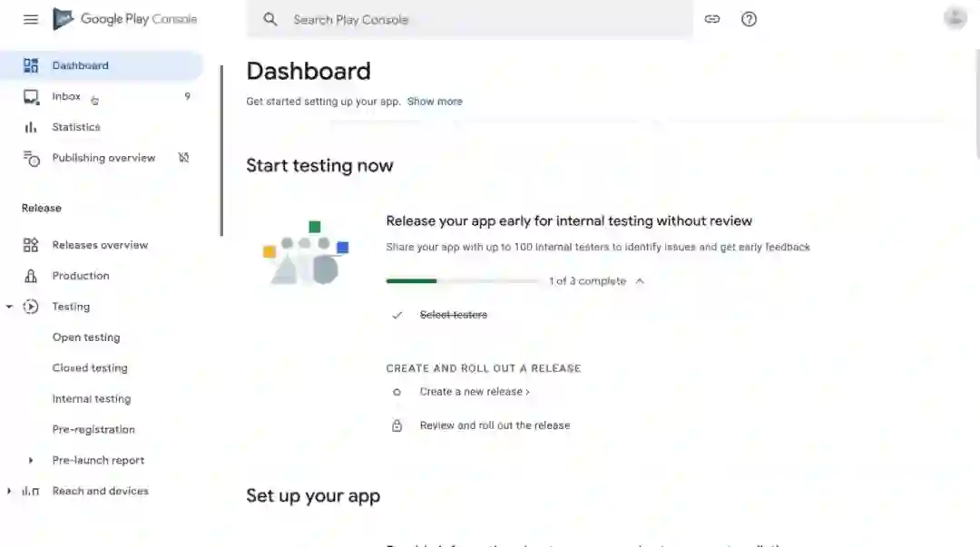The width and height of the screenshot is (980, 547).
Task: Open Internal testing in the sidebar
Action: point(92,399)
